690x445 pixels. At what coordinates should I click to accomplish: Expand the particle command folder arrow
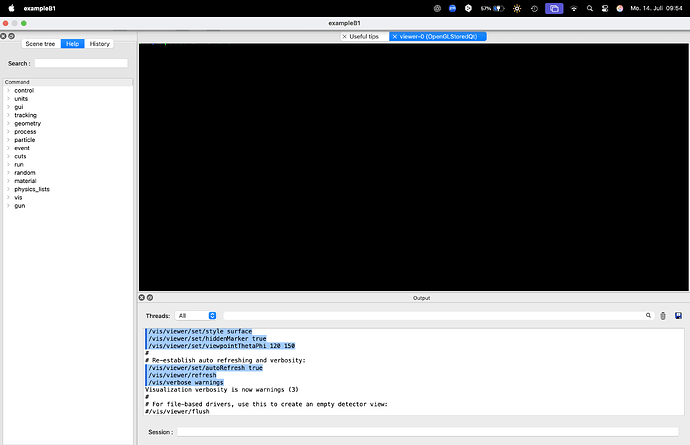tap(8, 140)
